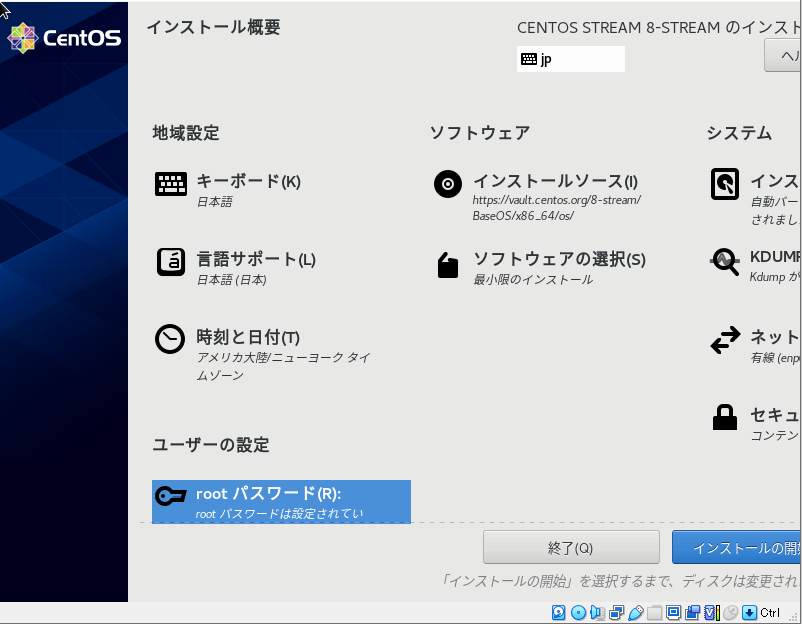
Task: Click VirtualBox hard disk activity icon
Action: (558, 612)
